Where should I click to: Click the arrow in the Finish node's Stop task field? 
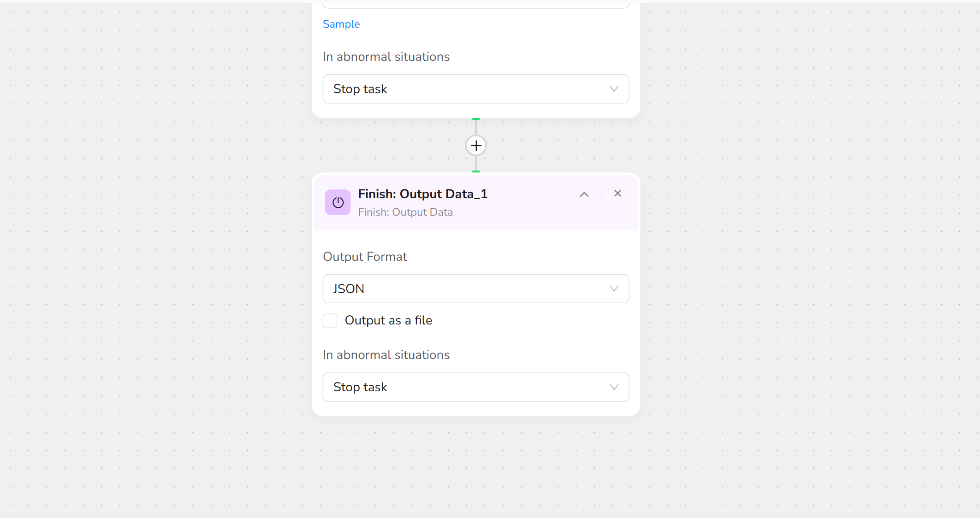pyautogui.click(x=614, y=387)
